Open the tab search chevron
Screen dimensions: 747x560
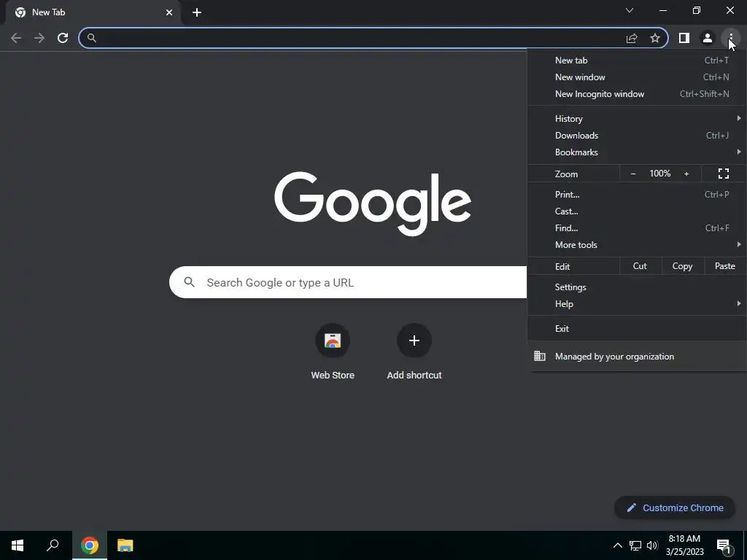pyautogui.click(x=630, y=10)
